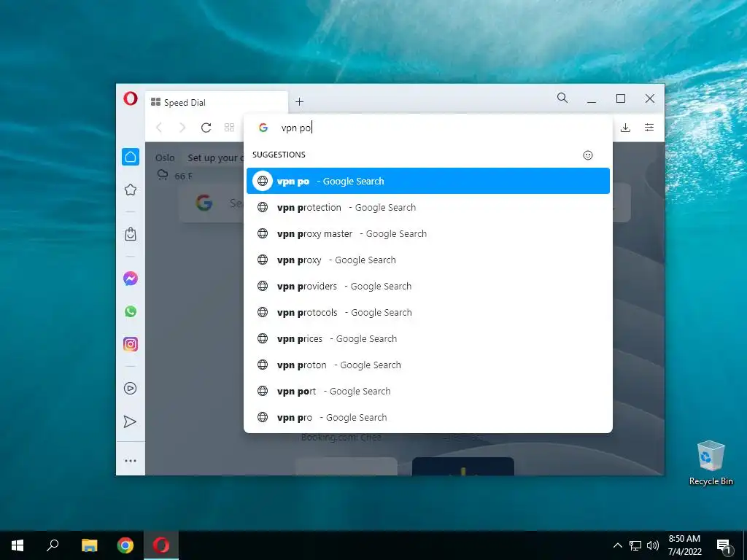
Task: Open WhatsApp in the sidebar
Action: click(131, 311)
